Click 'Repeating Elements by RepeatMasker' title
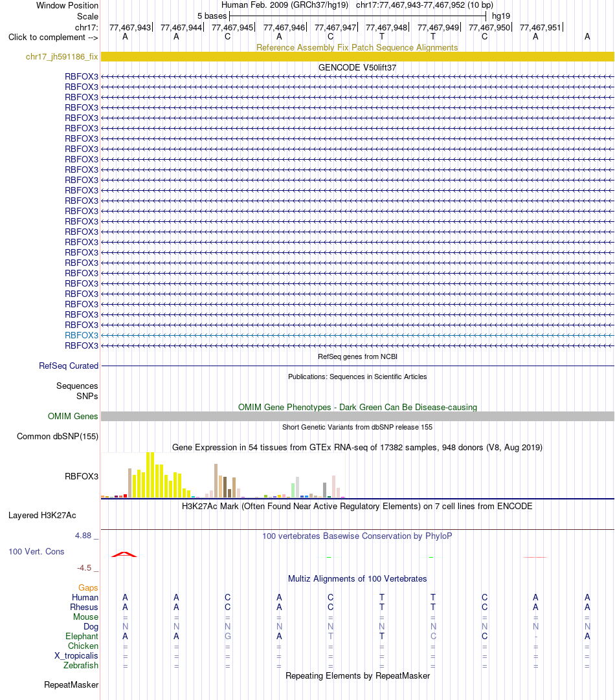The width and height of the screenshot is (615, 700). pos(357,676)
